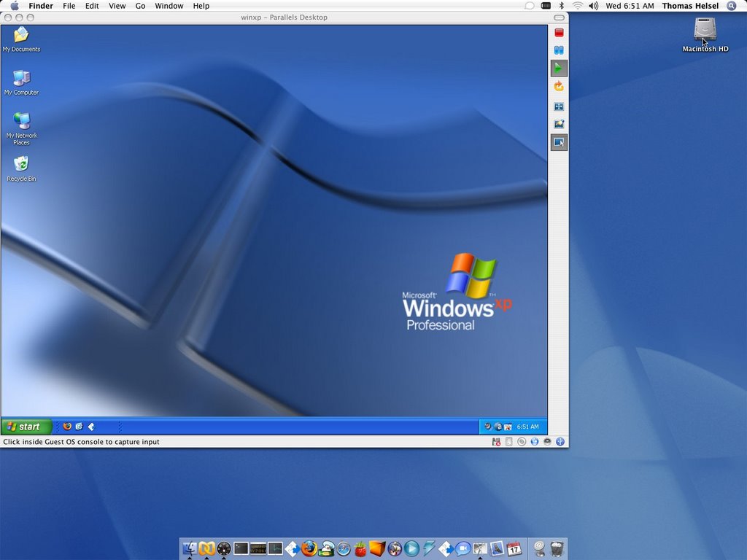Open the Trash in the Dock
Screen dimensions: 747x560
(x=557, y=548)
